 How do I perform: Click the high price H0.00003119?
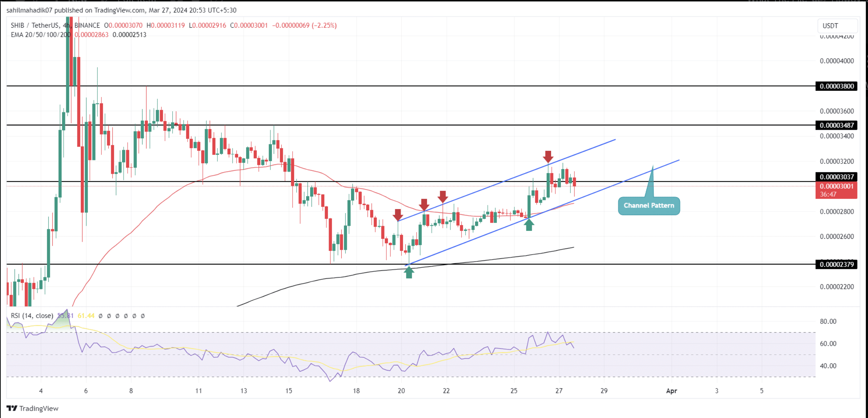tap(166, 25)
